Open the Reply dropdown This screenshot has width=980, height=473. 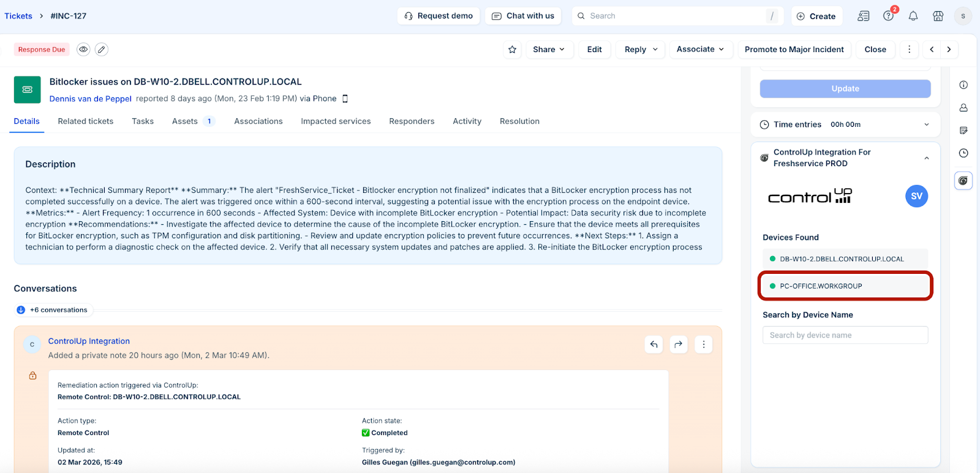coord(641,50)
